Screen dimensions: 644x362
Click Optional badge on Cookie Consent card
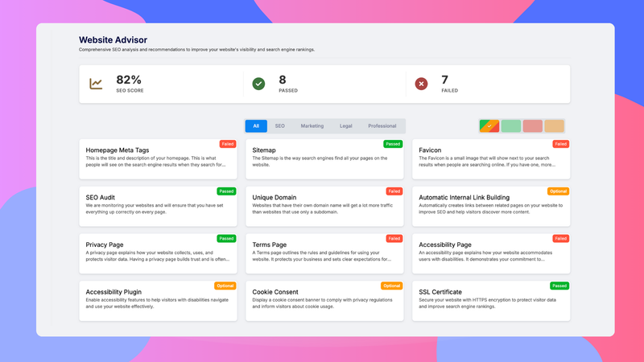(391, 286)
